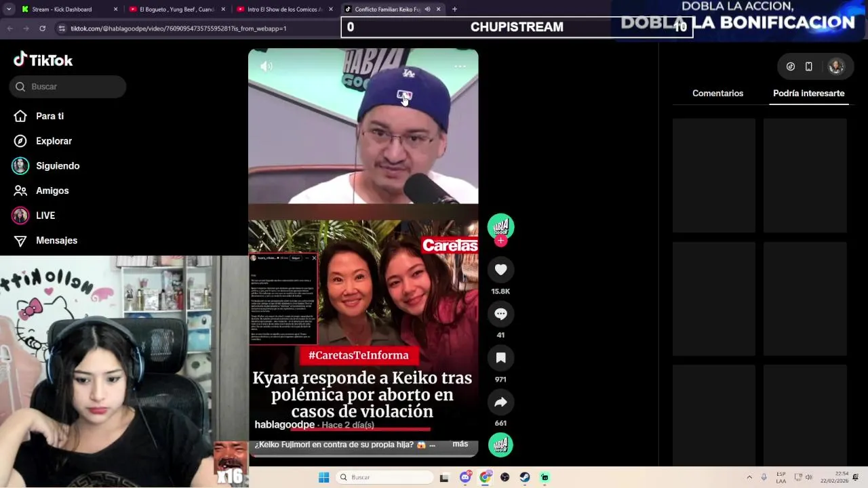The height and width of the screenshot is (488, 868).
Task: Open the video three-dots options menu
Action: (x=460, y=66)
